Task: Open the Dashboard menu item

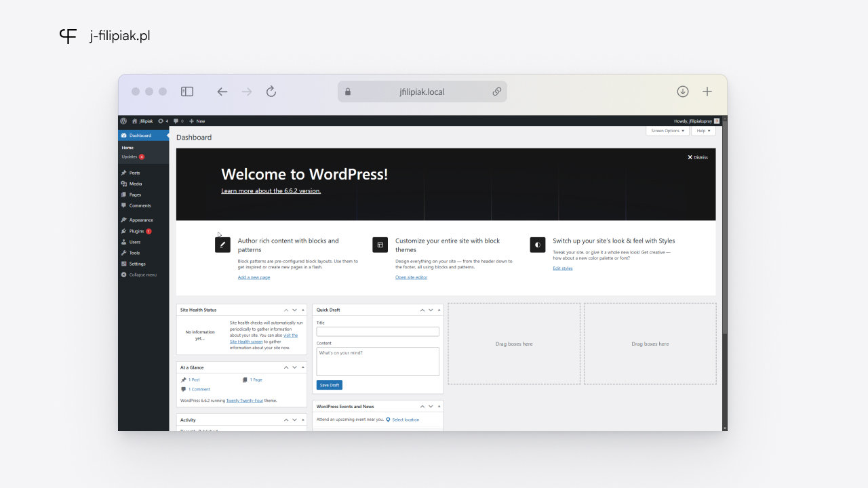Action: [x=143, y=135]
